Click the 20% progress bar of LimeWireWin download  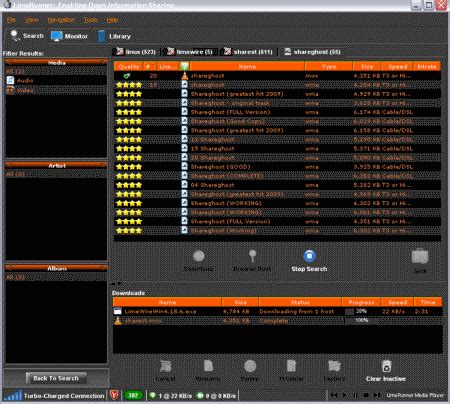coord(361,311)
